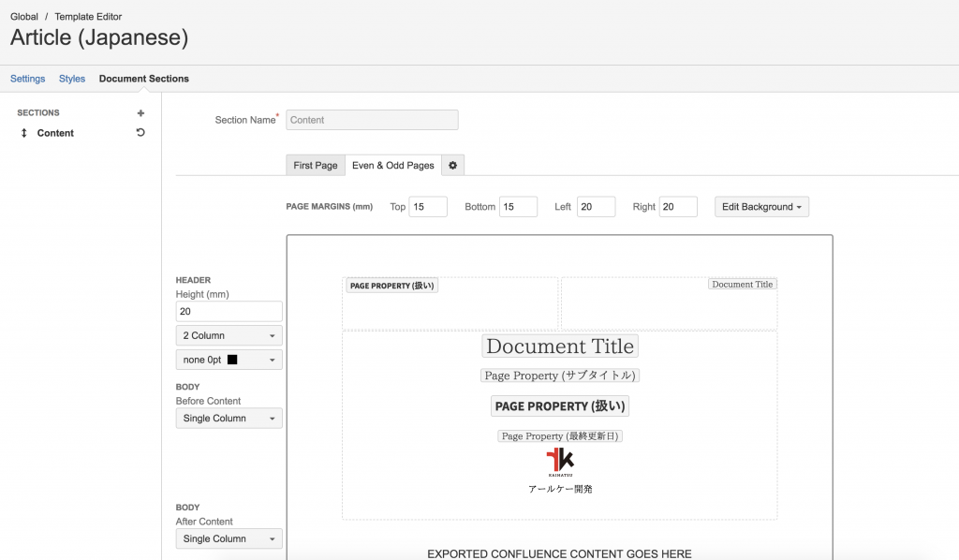Open the Edit Background dropdown
The width and height of the screenshot is (959, 560).
click(761, 207)
